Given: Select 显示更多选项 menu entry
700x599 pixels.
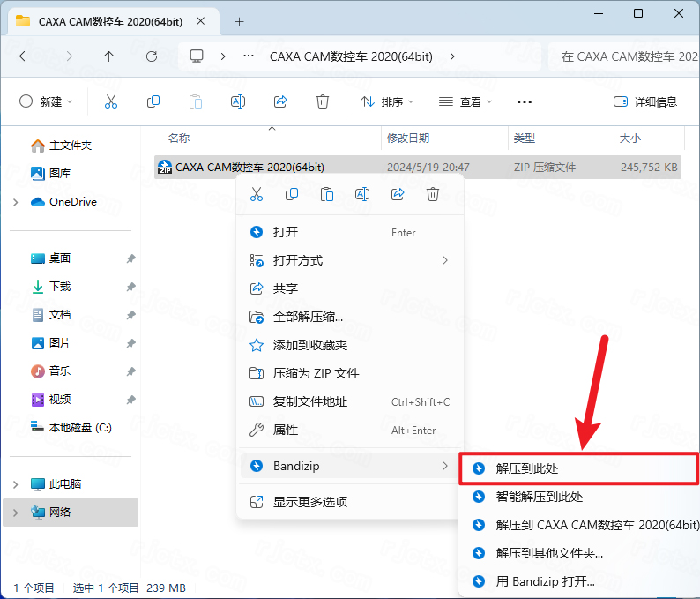Looking at the screenshot, I should pos(309,502).
